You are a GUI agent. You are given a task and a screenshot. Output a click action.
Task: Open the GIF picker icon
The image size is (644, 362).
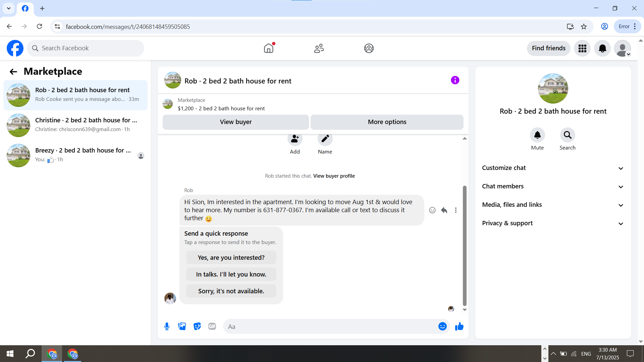tap(212, 326)
